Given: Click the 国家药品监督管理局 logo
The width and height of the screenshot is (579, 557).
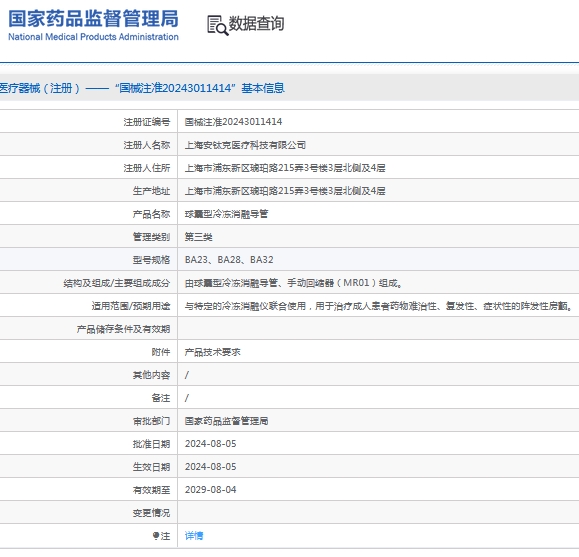Looking at the screenshot, I should 93,25.
